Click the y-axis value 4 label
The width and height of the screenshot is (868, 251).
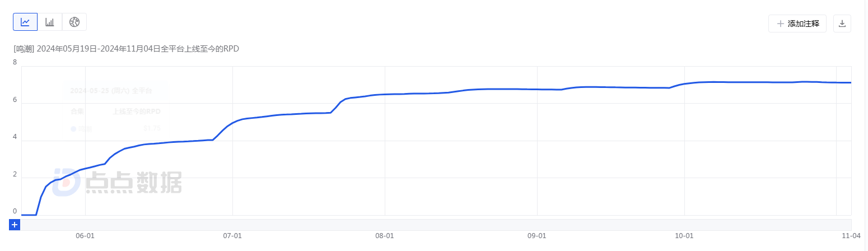tap(15, 137)
